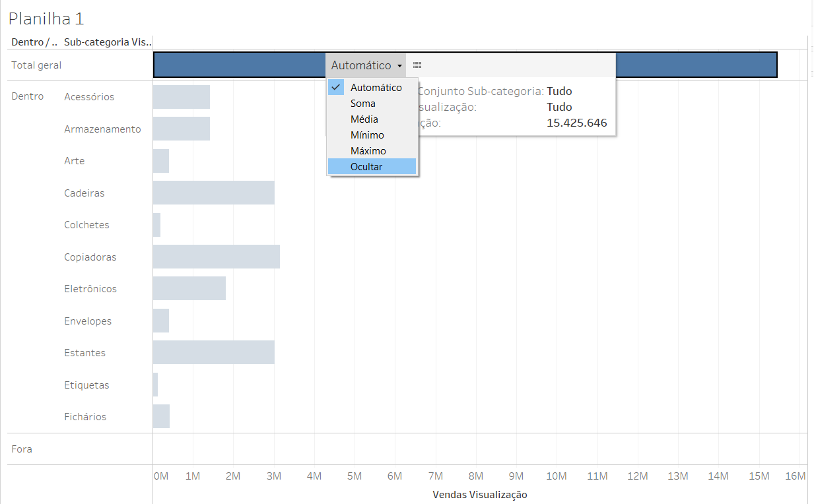Click the Armazenamento row label
The width and height of the screenshot is (814, 504).
coord(102,129)
